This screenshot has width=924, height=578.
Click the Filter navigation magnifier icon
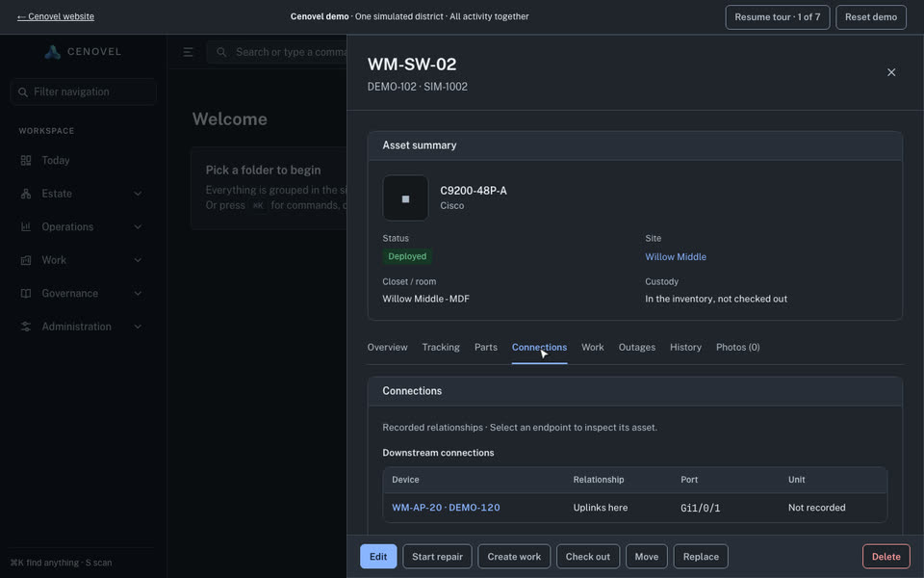pyautogui.click(x=23, y=92)
